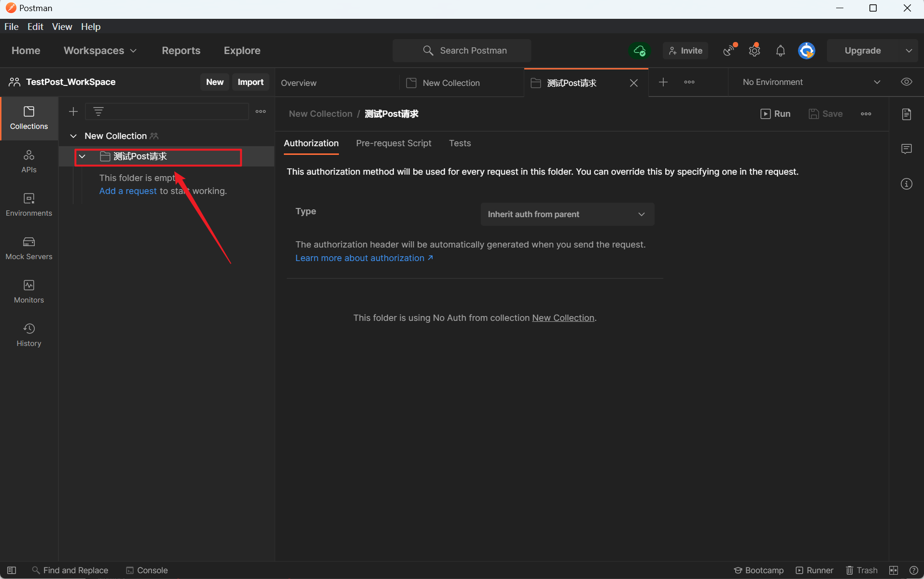Switch to the Tests tab
The width and height of the screenshot is (924, 579).
click(x=460, y=143)
